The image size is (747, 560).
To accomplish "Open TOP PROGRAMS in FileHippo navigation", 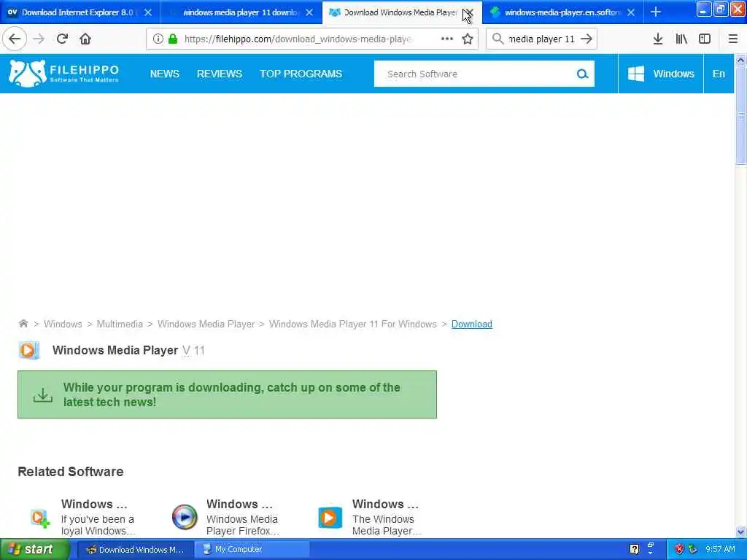I will point(301,74).
